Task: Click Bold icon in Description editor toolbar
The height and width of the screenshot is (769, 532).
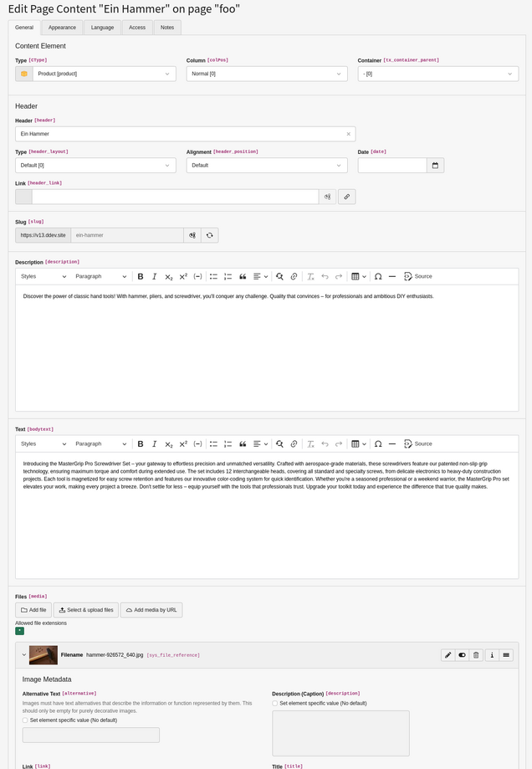Action: pos(141,277)
